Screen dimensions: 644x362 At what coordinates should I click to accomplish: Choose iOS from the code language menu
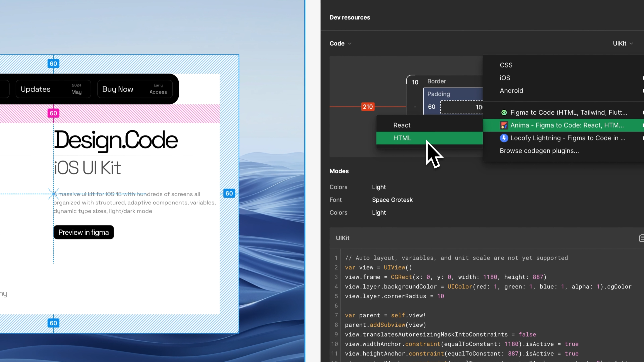coord(505,78)
